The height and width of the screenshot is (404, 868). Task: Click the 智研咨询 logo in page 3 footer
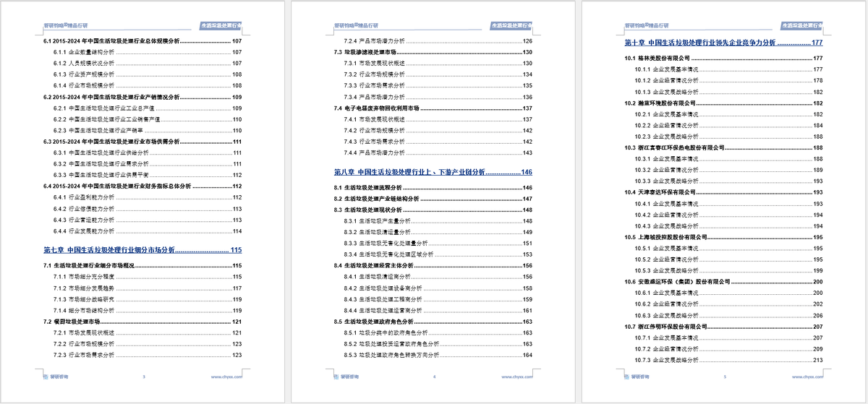pos(56,377)
